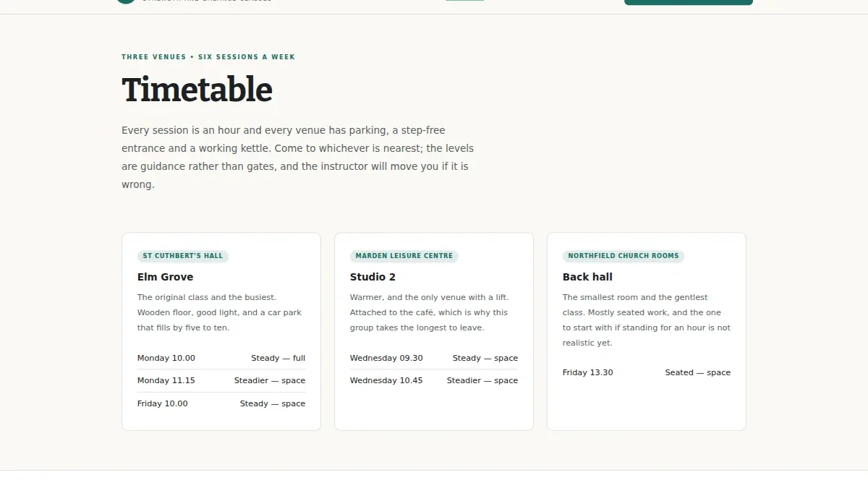Click the Monday 11.15 session time
The height and width of the screenshot is (488, 868).
click(166, 380)
